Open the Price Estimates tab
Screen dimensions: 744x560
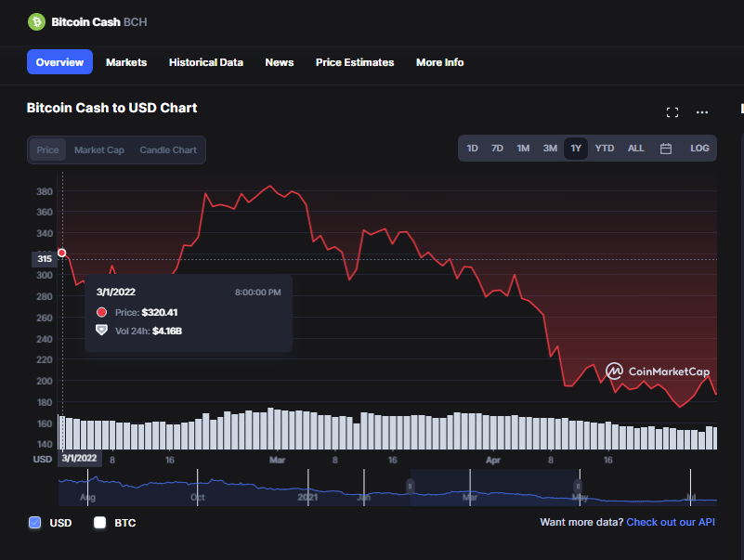(355, 62)
